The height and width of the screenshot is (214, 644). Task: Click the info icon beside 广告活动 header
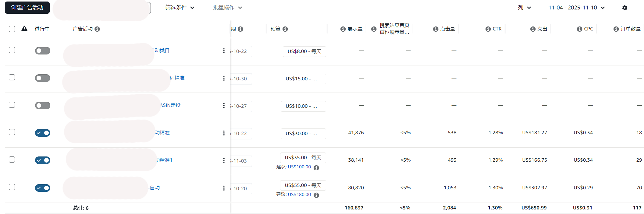(97, 29)
